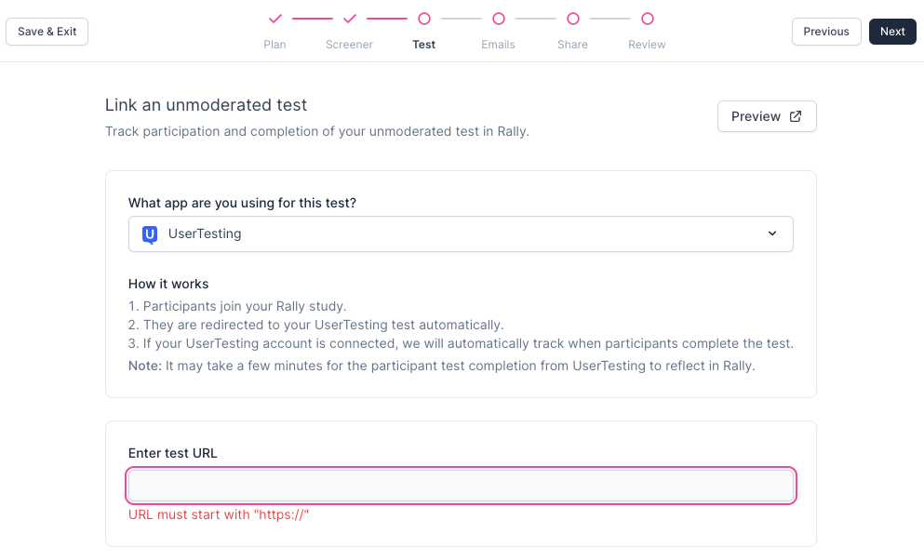Click the Emails step circle indicator
This screenshot has height=560, width=924.
[499, 19]
